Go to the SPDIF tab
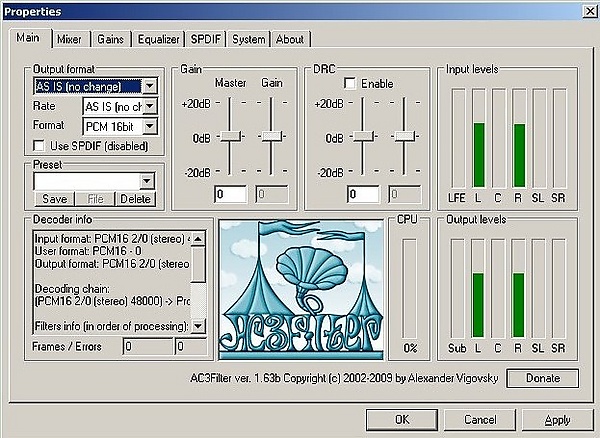Image resolution: width=600 pixels, height=438 pixels. (x=206, y=39)
